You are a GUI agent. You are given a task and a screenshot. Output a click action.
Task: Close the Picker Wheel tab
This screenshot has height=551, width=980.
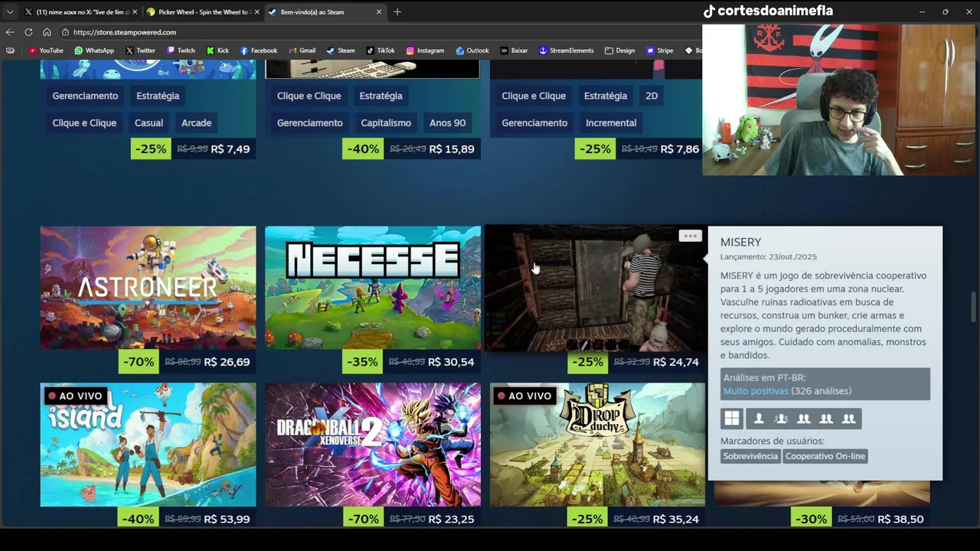click(x=256, y=11)
